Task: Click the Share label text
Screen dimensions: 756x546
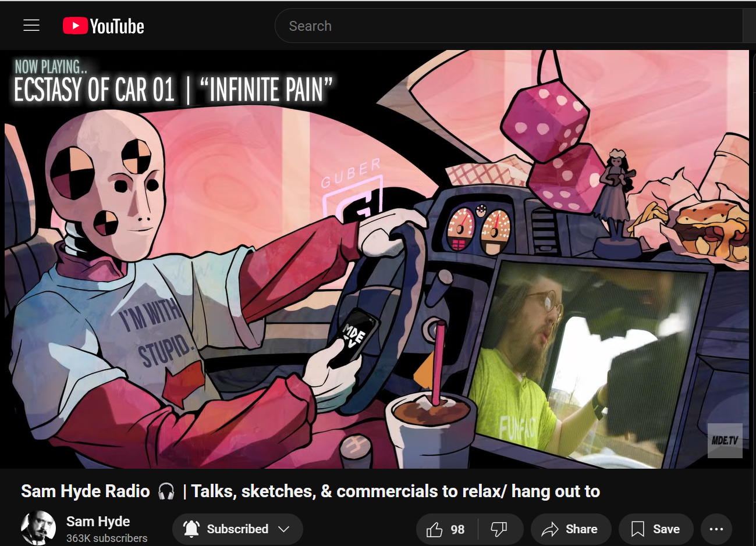Action: click(x=581, y=529)
